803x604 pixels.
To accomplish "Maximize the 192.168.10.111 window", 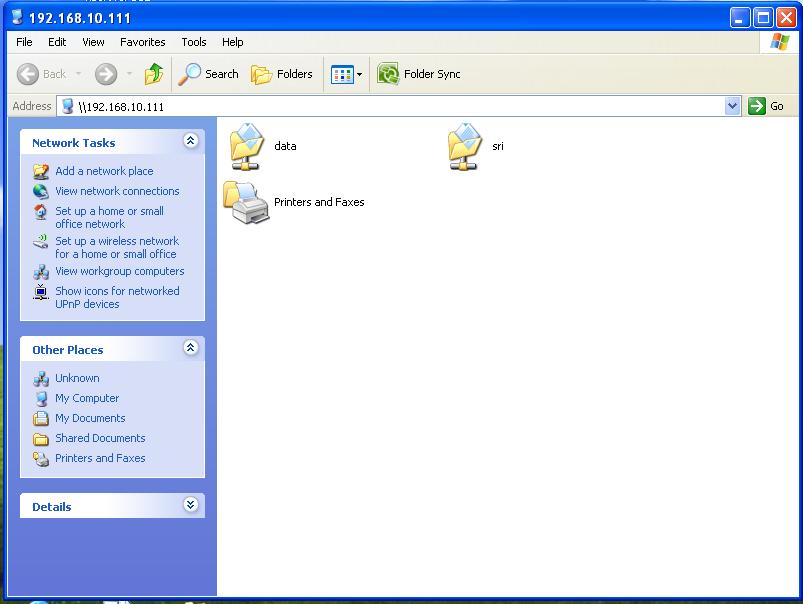I will click(x=763, y=18).
